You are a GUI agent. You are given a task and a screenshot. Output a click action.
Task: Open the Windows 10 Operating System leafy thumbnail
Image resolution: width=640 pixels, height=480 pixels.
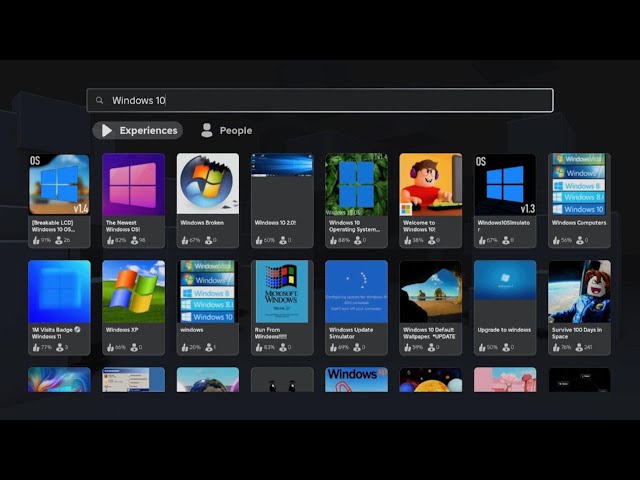pyautogui.click(x=356, y=184)
